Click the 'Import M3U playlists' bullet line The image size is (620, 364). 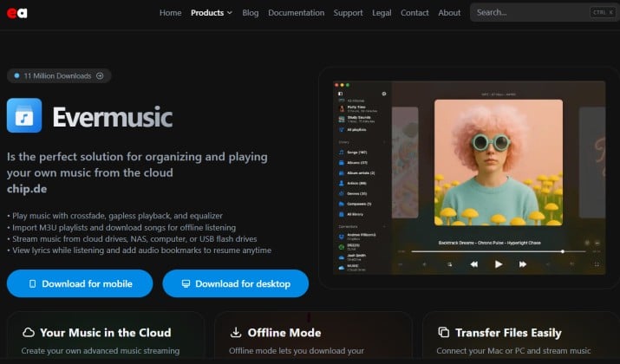point(121,228)
